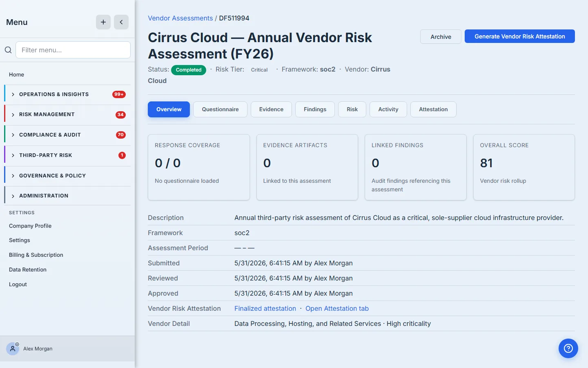This screenshot has height=368, width=588.
Task: Switch to the Overview tab
Action: tap(169, 109)
